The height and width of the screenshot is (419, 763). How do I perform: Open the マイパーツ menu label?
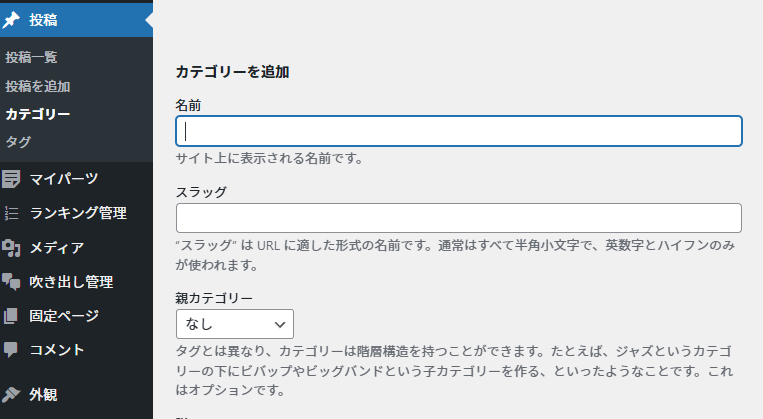[x=64, y=179]
